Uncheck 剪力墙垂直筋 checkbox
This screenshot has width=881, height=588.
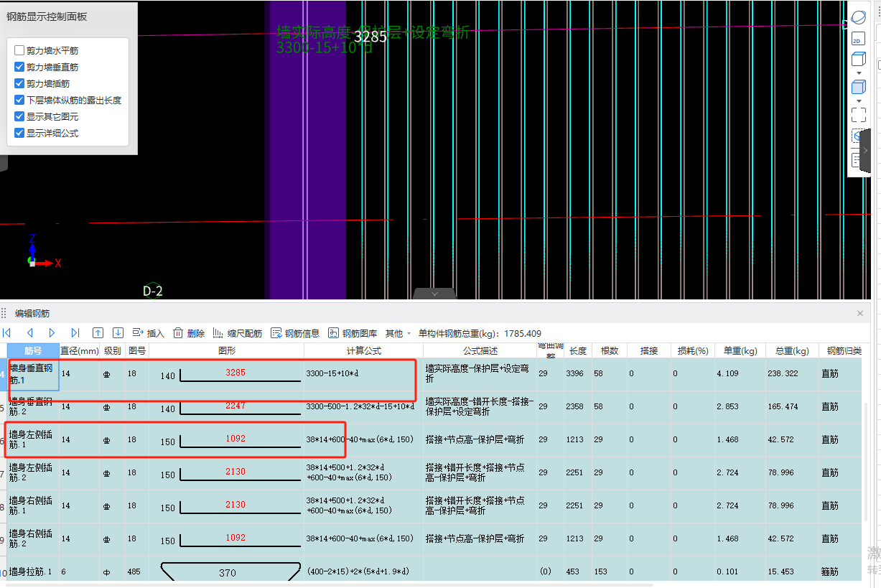click(19, 67)
